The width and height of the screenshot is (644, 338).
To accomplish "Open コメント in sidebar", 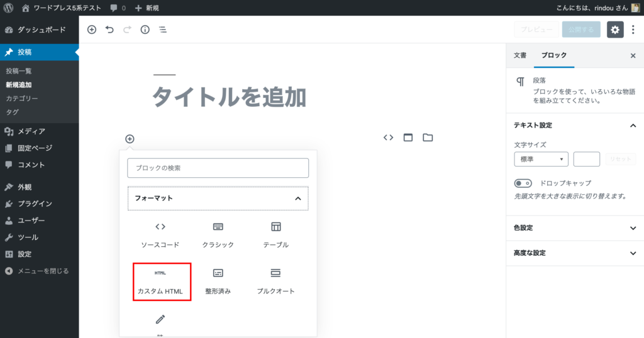I will tap(40, 165).
